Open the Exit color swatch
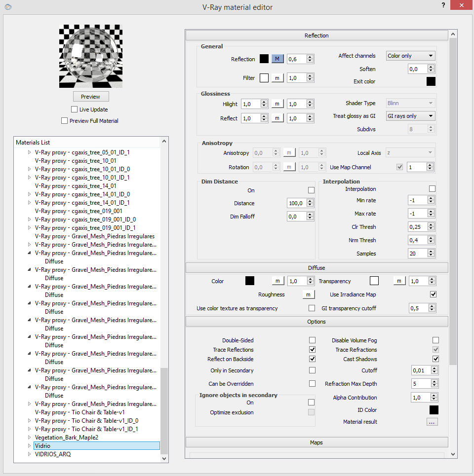This screenshot has height=476, width=474. click(x=431, y=81)
